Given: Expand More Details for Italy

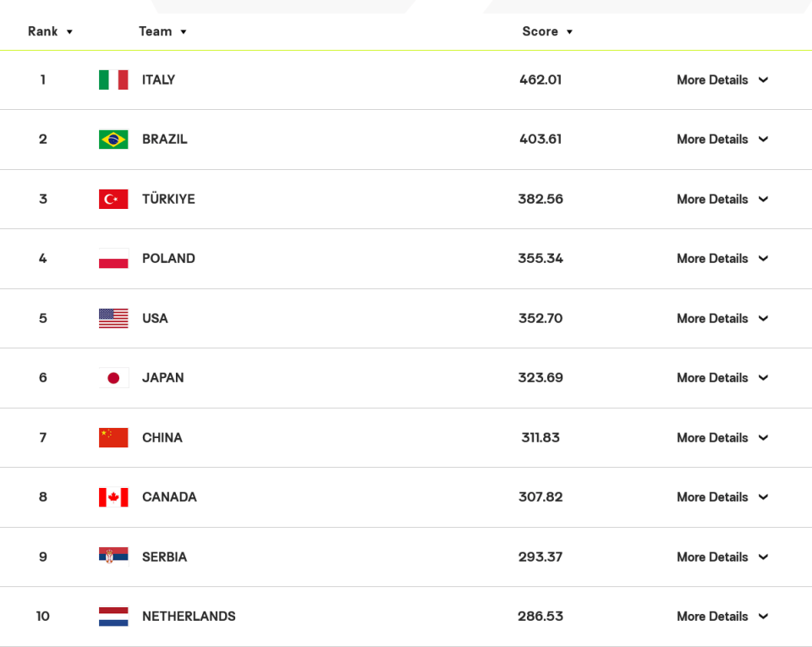Looking at the screenshot, I should [x=722, y=80].
